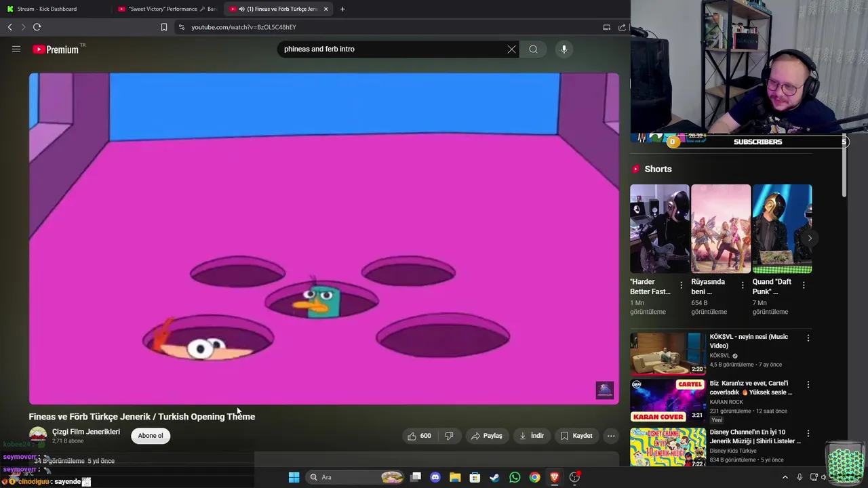Image resolution: width=868 pixels, height=488 pixels.
Task: Go forward with browser forward arrow
Action: point(23,27)
